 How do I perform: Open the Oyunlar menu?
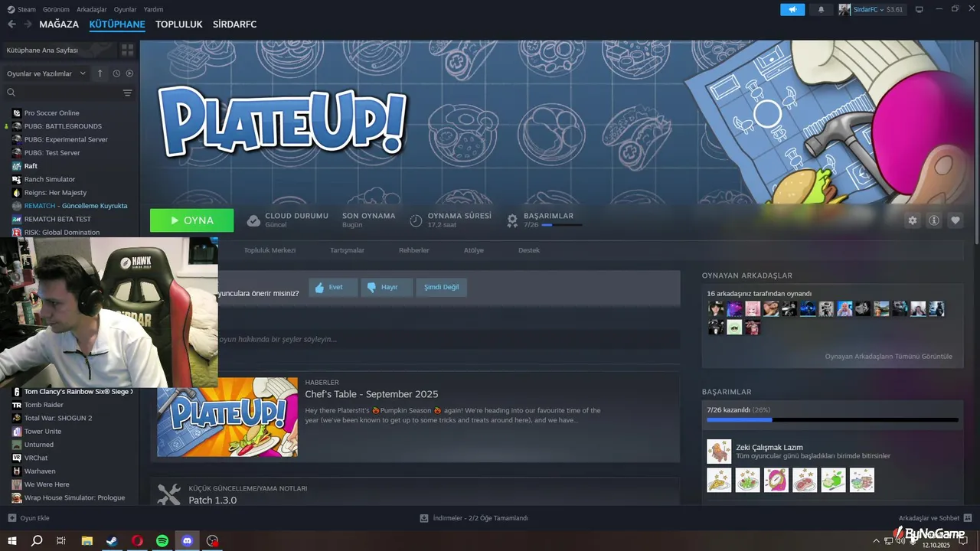click(x=125, y=9)
